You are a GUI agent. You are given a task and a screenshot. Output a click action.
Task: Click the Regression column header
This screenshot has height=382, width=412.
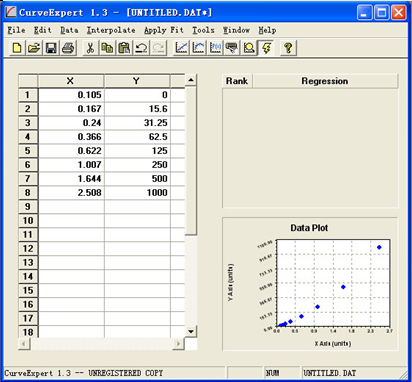pyautogui.click(x=325, y=81)
